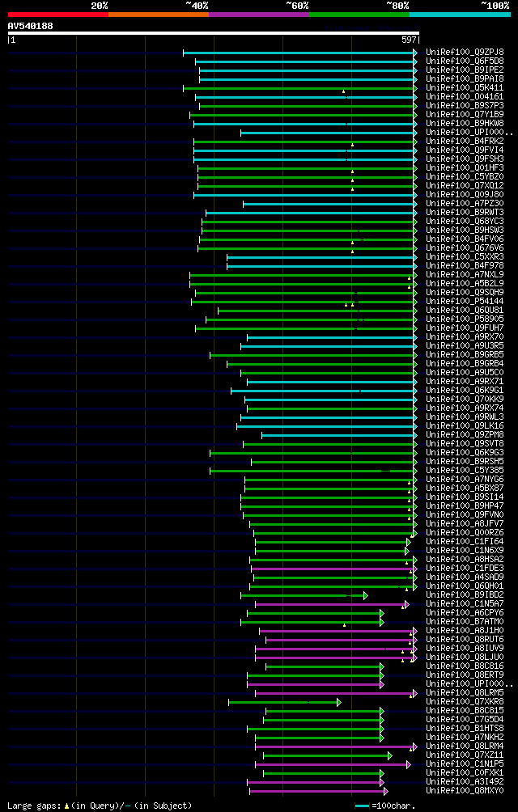Viewport: 518px width, 812px height.
Task: Open hit UniRef100_C1FI64
Action: pyautogui.click(x=465, y=540)
